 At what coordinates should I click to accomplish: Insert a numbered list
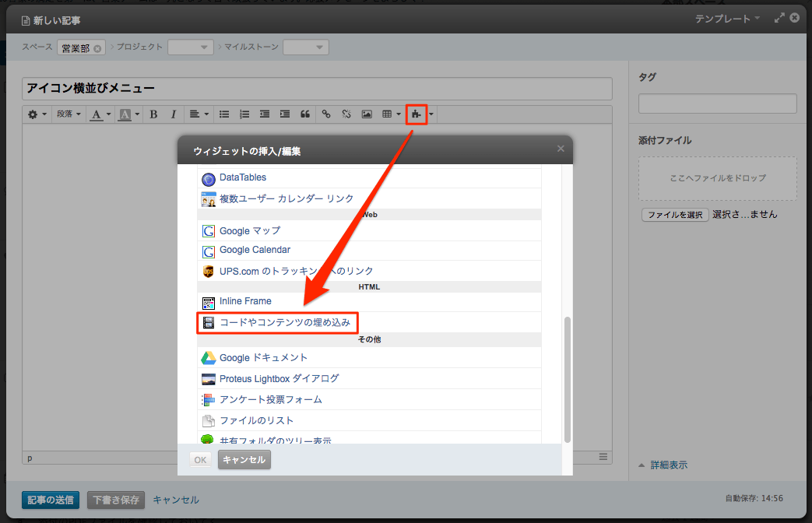click(244, 114)
